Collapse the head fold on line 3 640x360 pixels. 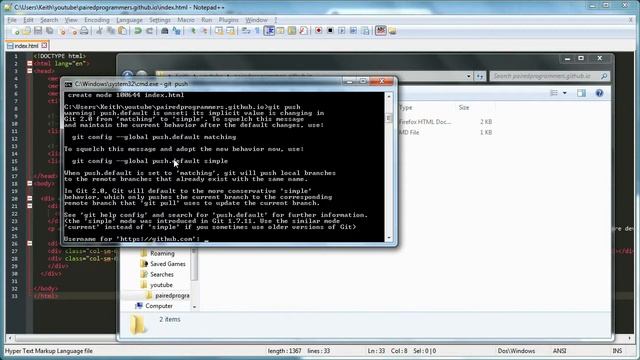tap(29, 71)
